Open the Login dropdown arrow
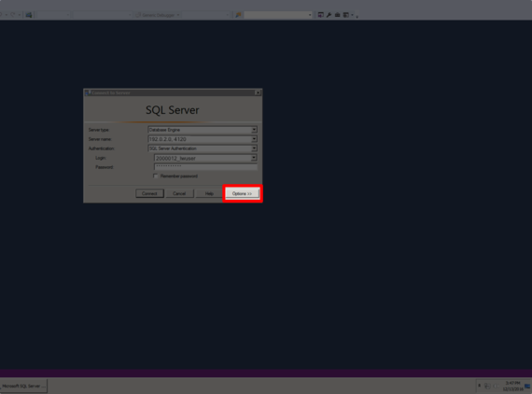Image resolution: width=532 pixels, height=394 pixels. pos(254,158)
